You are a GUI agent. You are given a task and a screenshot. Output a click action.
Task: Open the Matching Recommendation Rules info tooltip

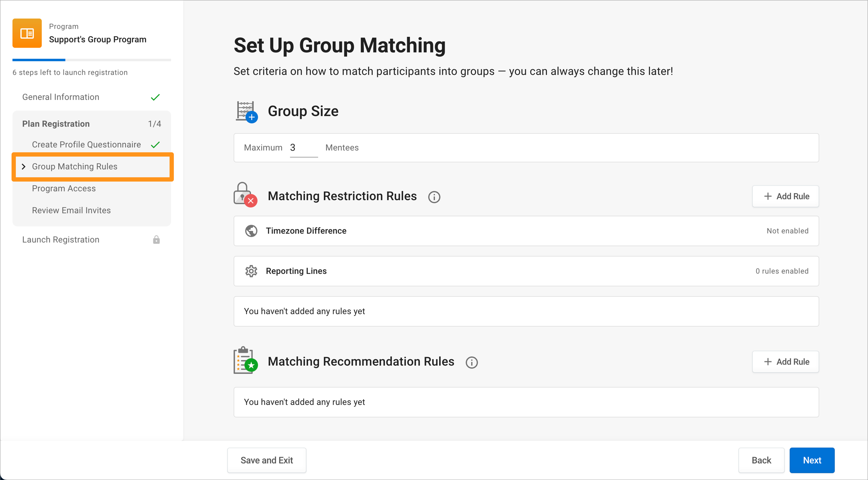coord(471,362)
